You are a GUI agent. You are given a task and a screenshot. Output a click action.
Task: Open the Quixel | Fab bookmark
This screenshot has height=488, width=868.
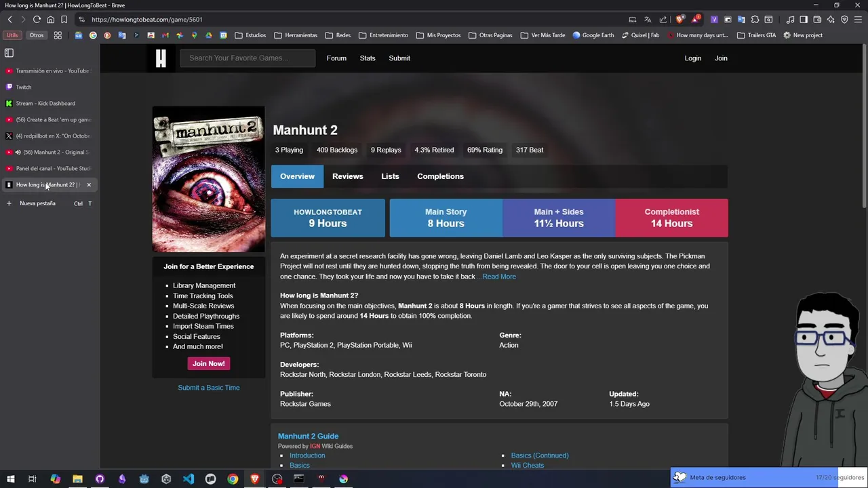[640, 35]
